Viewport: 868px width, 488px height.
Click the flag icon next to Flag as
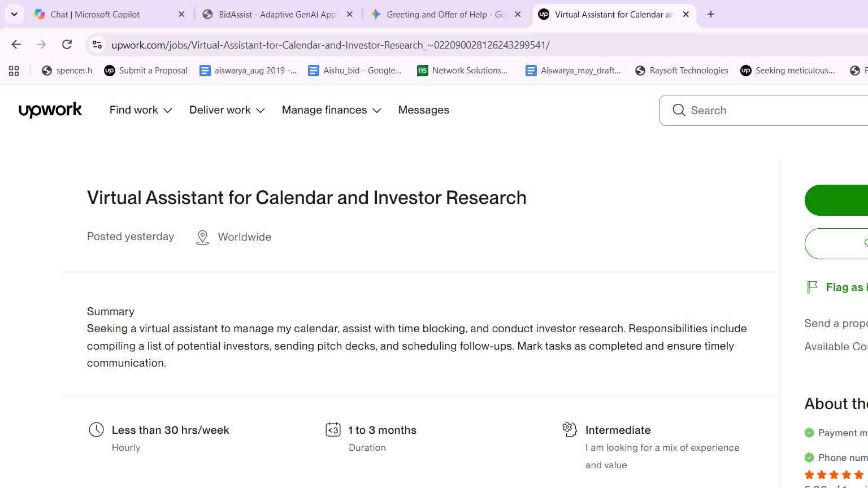[x=812, y=287]
